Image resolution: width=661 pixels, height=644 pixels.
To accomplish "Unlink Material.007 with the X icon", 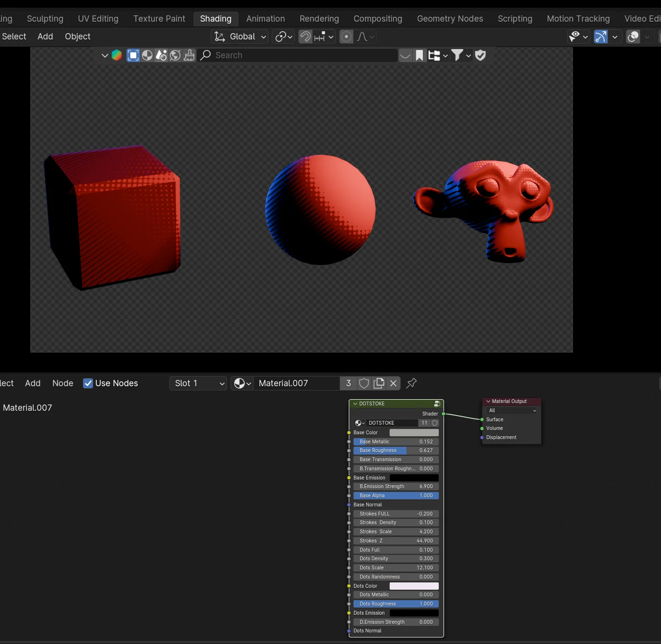I will click(x=394, y=383).
